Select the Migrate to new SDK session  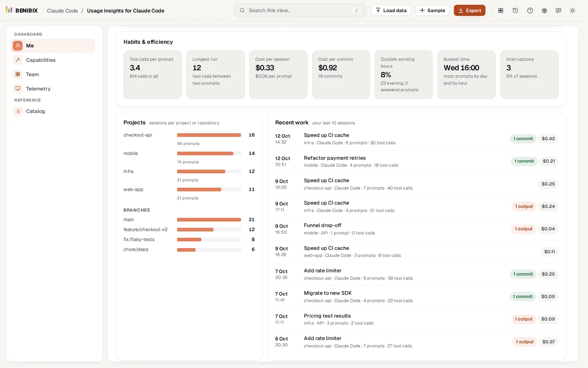[417, 297]
